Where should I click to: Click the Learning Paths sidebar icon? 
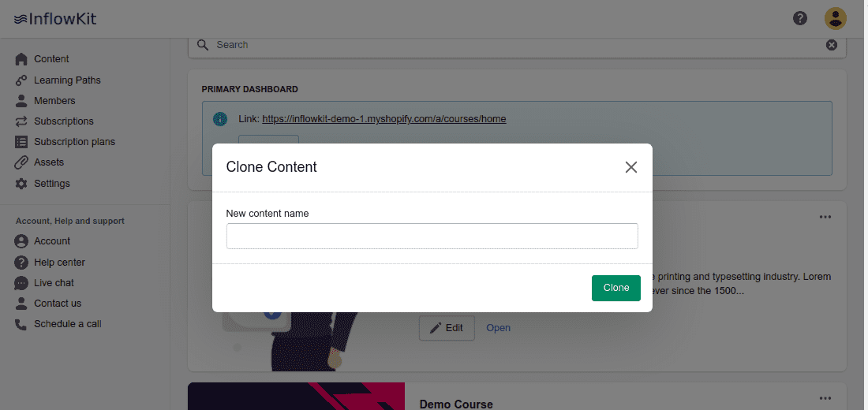point(21,80)
